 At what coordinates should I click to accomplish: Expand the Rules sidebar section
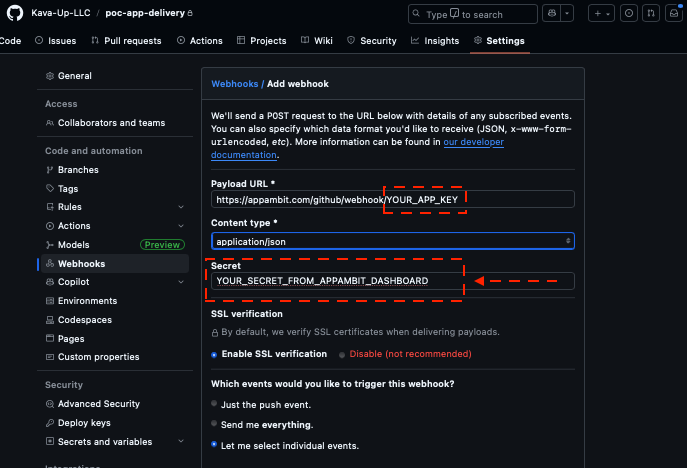181,207
